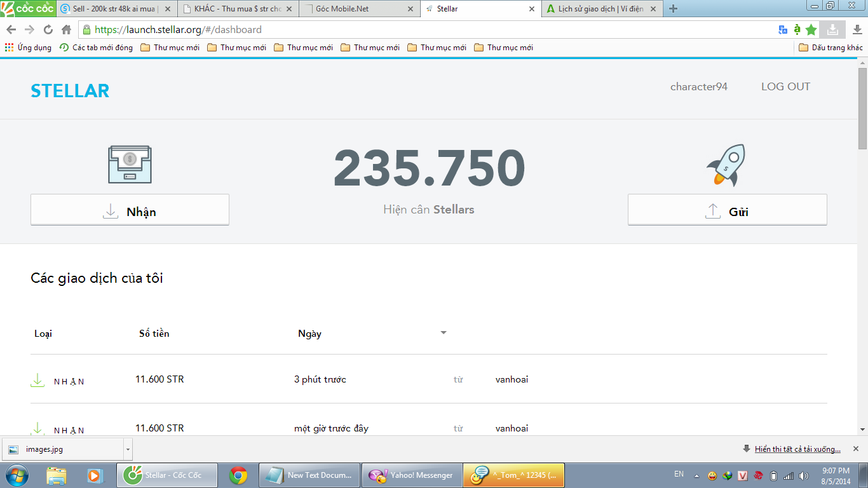Screen dimensions: 868x488
Task: Open downloads from the far-right toolbar arrow
Action: click(x=857, y=29)
